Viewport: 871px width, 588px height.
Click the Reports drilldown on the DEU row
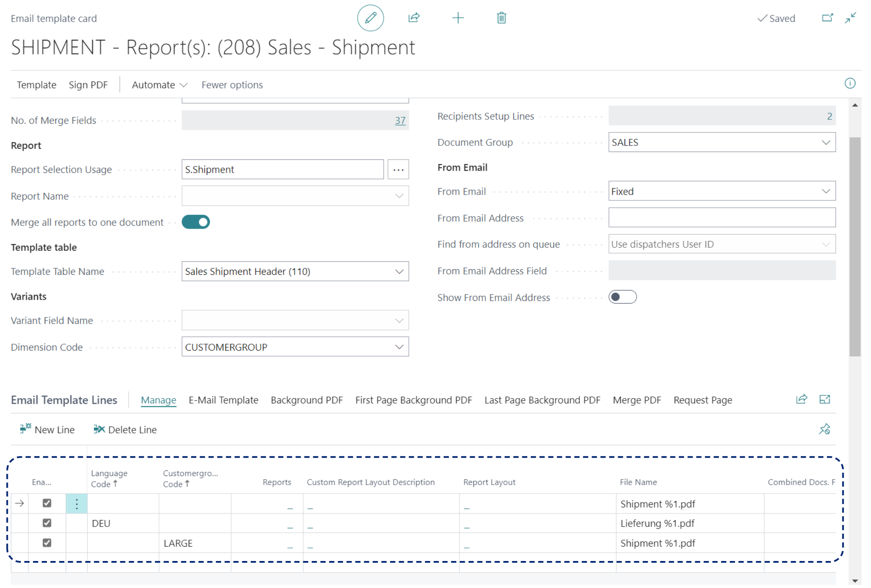pos(290,526)
